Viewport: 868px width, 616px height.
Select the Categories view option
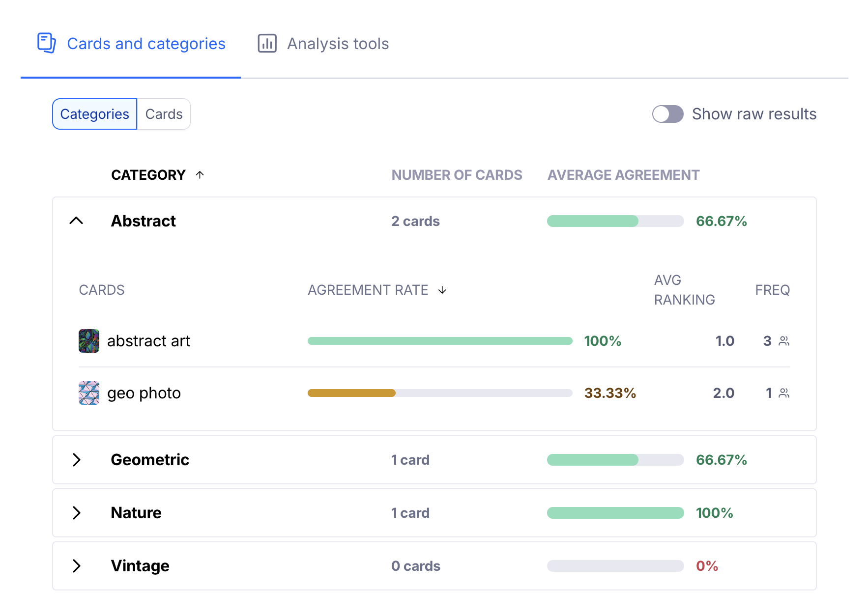95,114
